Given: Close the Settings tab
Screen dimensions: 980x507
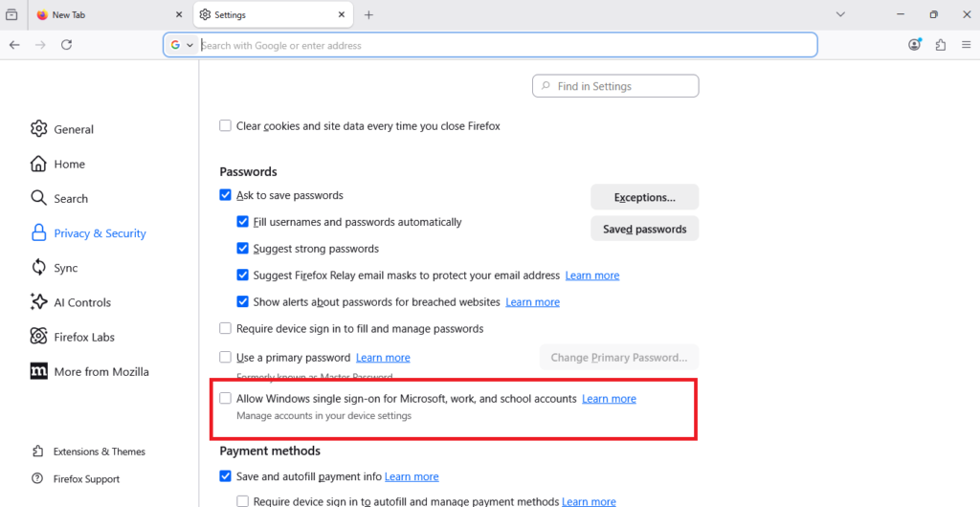Looking at the screenshot, I should click(342, 15).
